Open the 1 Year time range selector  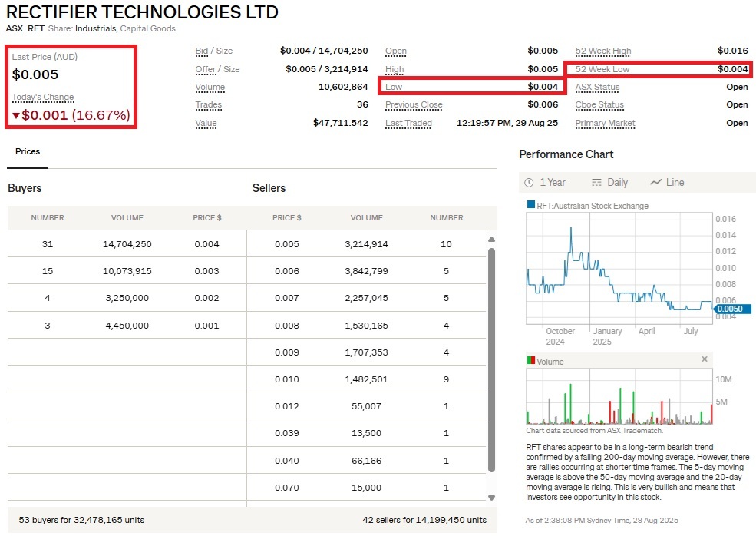click(545, 182)
